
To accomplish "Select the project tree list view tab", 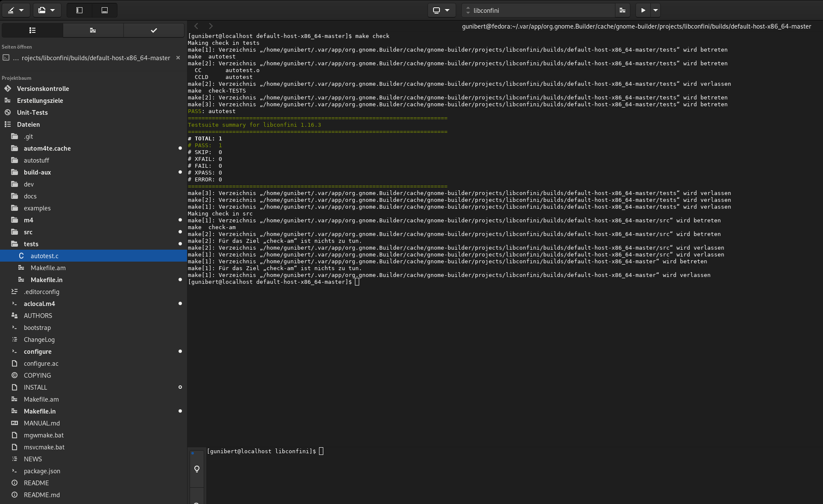I will click(32, 30).
